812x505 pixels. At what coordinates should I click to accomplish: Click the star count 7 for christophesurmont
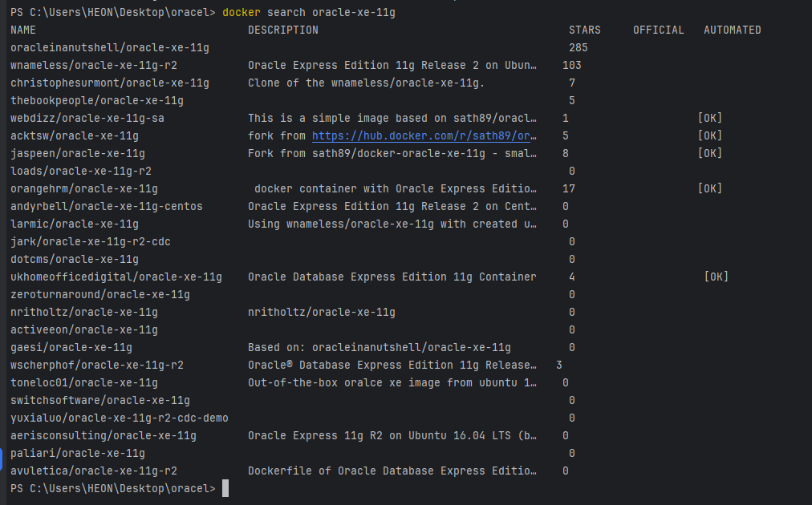click(x=572, y=83)
